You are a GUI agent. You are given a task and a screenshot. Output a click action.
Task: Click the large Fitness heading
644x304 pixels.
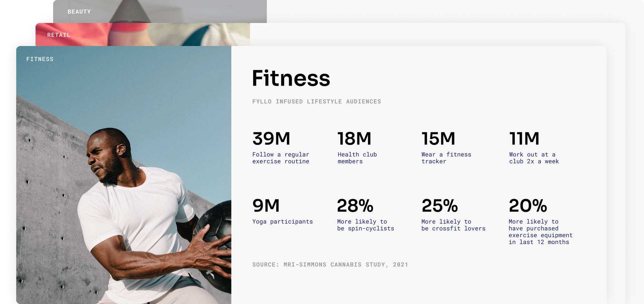click(x=291, y=78)
